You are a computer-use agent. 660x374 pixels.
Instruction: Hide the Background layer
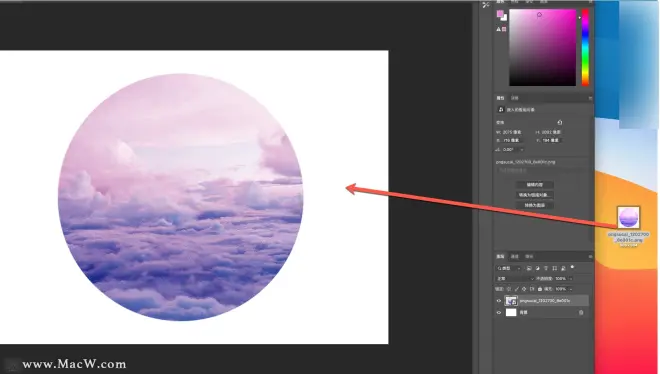tap(499, 313)
